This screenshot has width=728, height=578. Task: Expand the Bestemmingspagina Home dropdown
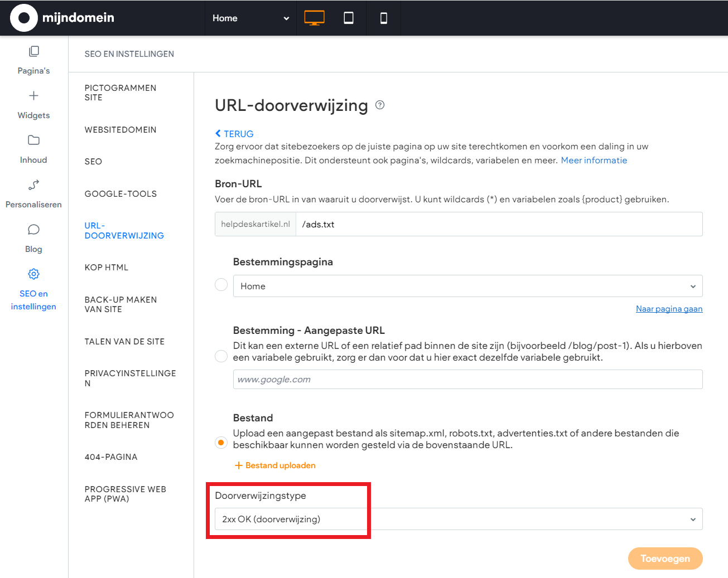tap(467, 286)
